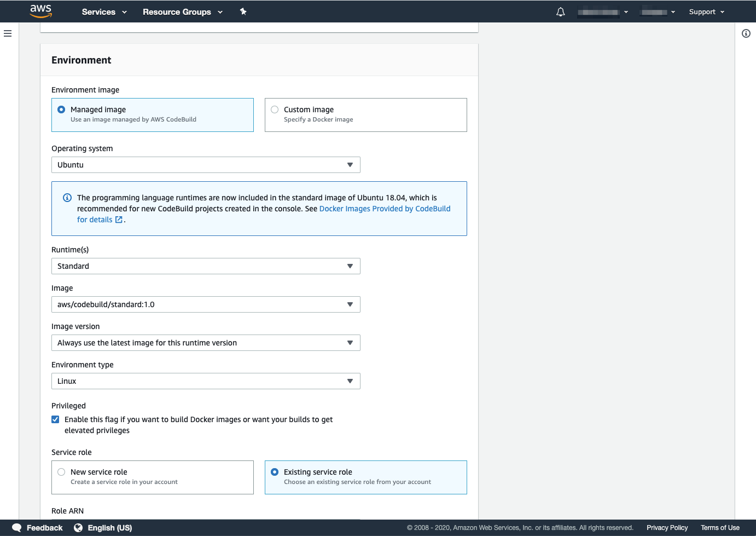The width and height of the screenshot is (756, 536).
Task: Click the Privacy Policy link
Action: (667, 528)
